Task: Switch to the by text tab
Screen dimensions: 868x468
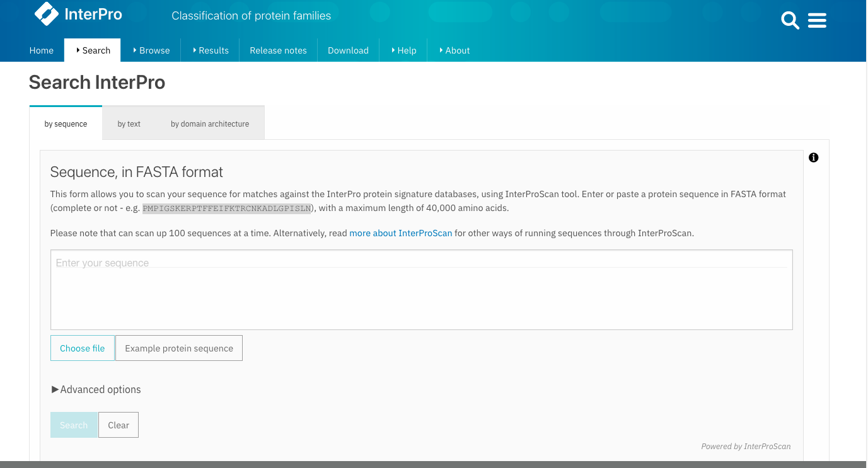Action: point(129,124)
